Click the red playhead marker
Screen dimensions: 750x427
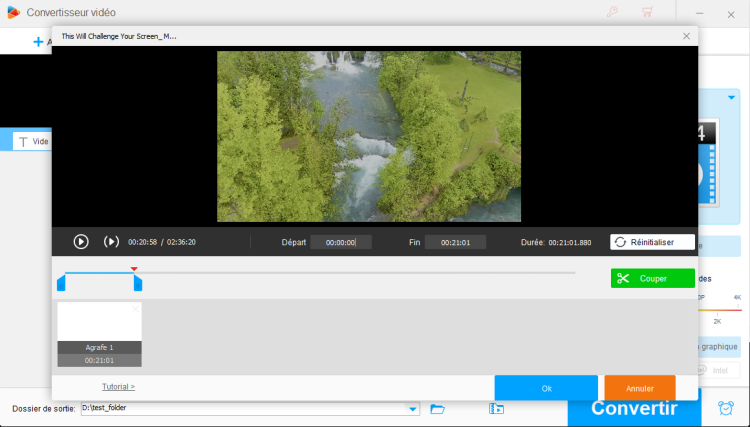coord(134,268)
